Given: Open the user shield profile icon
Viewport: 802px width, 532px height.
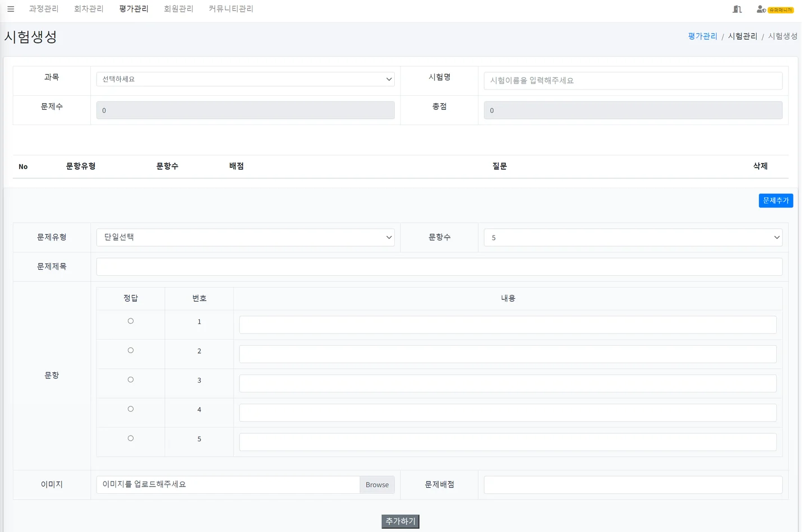Looking at the screenshot, I should pos(761,9).
